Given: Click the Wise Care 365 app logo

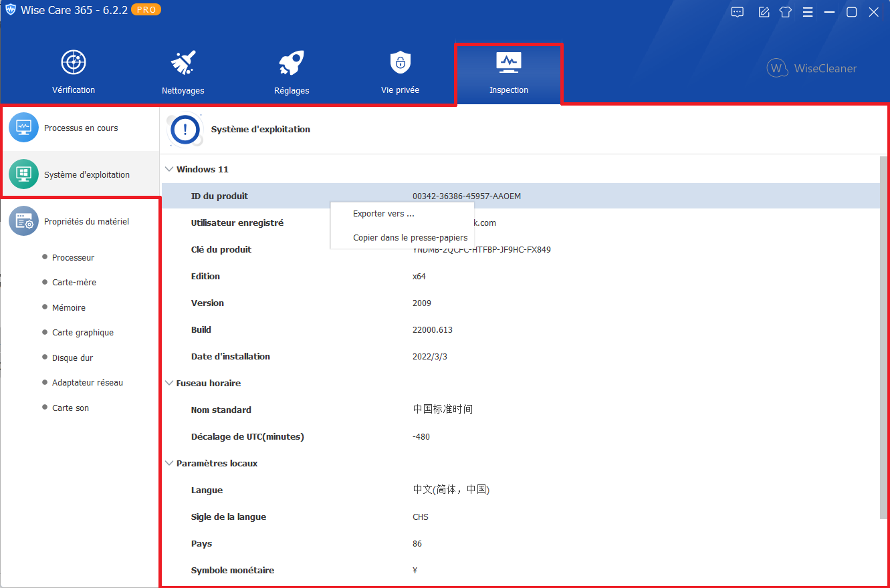Looking at the screenshot, I should [11, 11].
